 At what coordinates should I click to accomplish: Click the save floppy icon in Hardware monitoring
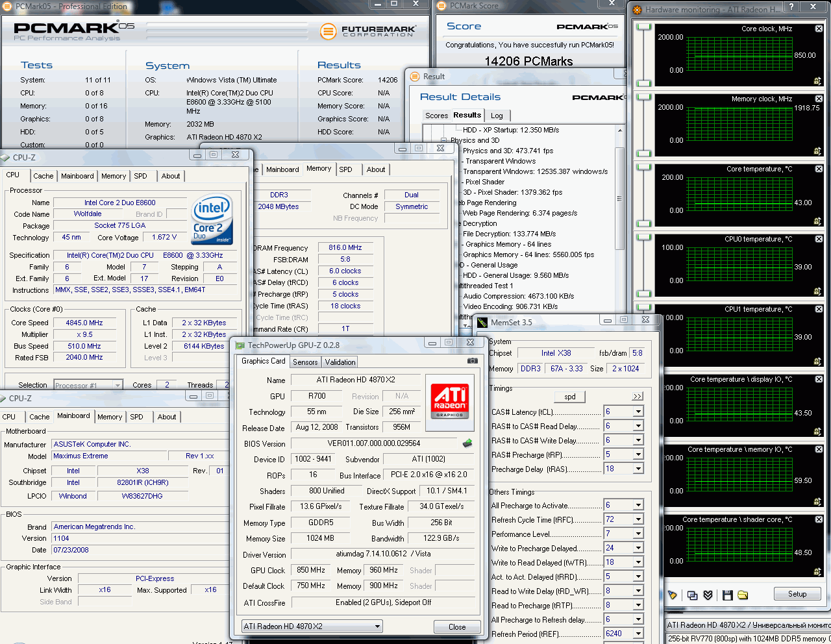point(727,595)
